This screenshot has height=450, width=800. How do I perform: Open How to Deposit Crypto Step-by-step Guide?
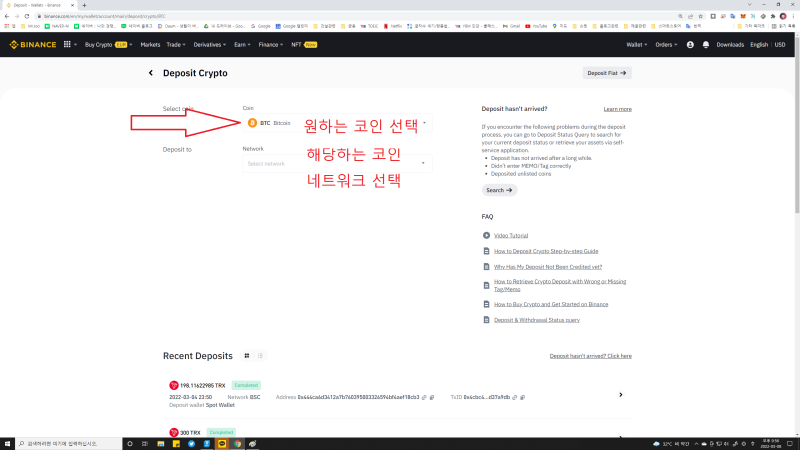(546, 251)
